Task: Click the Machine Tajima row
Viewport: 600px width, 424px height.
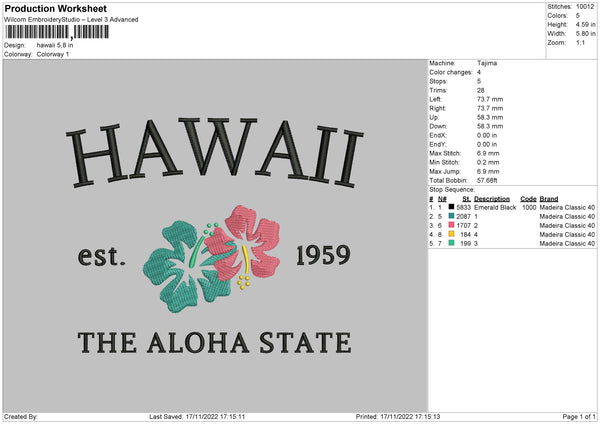Action: click(x=470, y=64)
